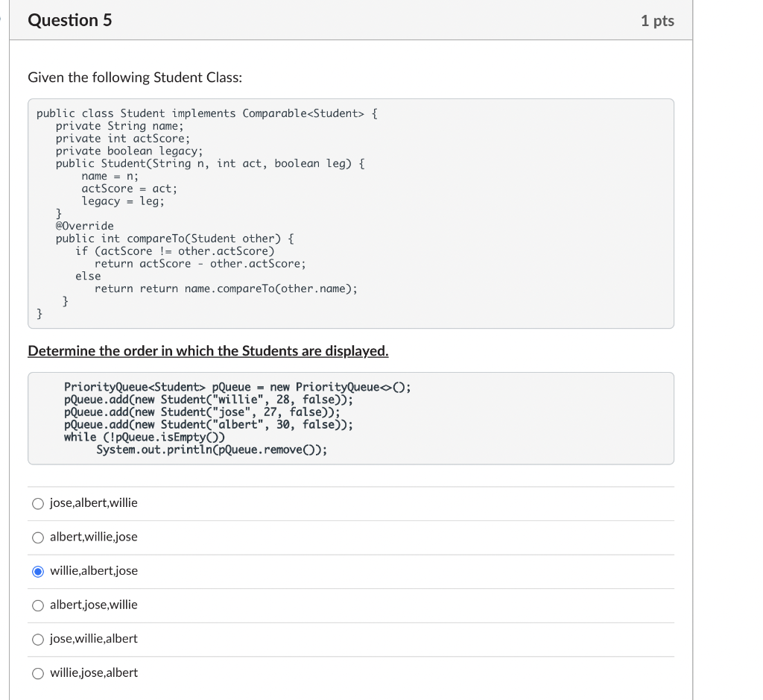Click the question panel gray header bar
763x700 pixels.
pyautogui.click(x=352, y=20)
